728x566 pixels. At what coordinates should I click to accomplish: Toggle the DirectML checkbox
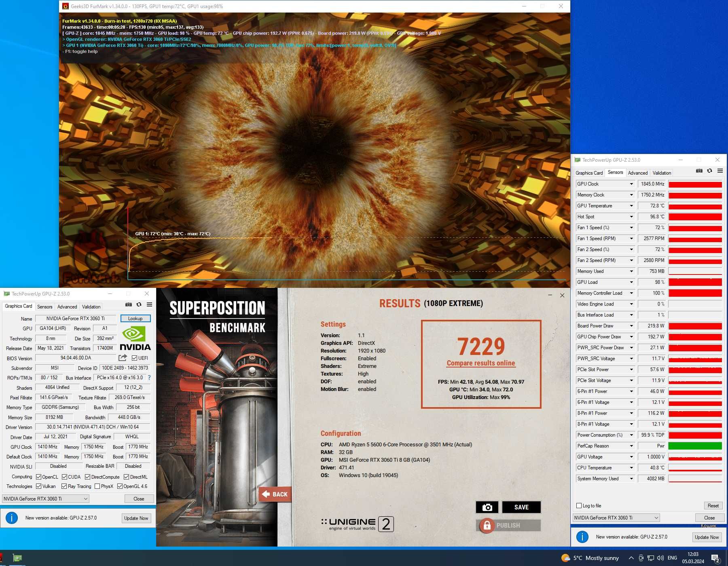click(126, 477)
